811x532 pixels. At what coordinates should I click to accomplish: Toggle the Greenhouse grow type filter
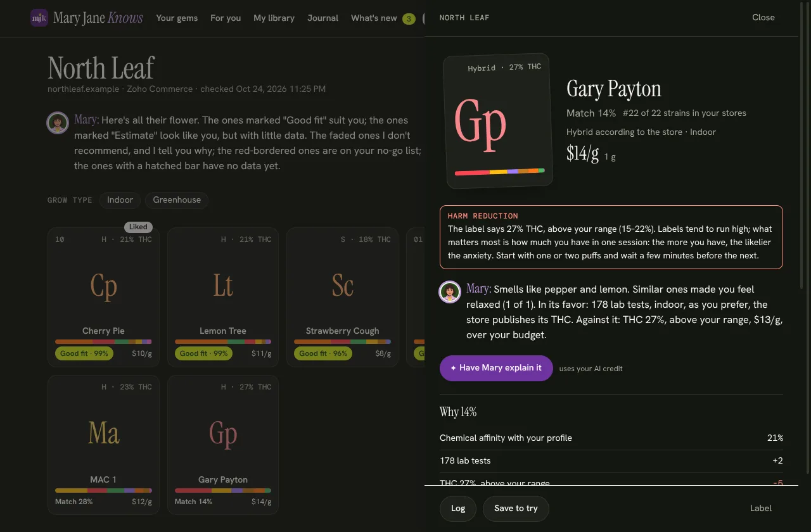(x=177, y=200)
